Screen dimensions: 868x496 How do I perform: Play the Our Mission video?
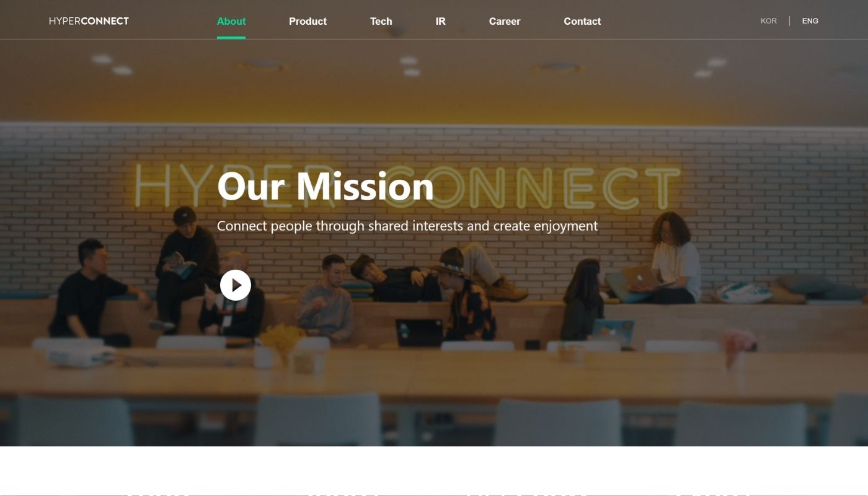click(236, 285)
